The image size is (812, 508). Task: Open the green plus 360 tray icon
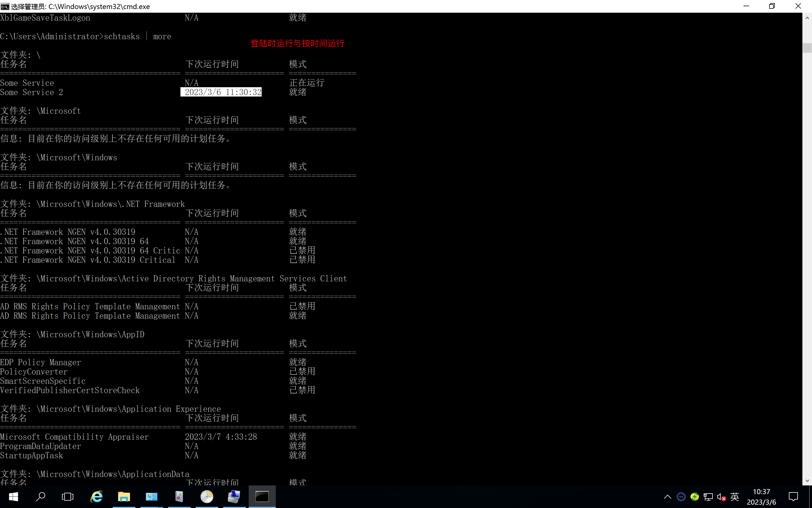tap(694, 497)
